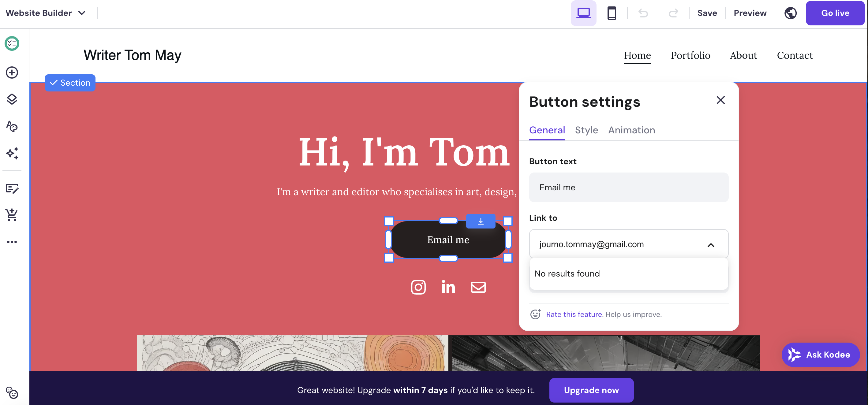This screenshot has width=868, height=405.
Task: Open the Pages and navigation layers icon
Action: (x=12, y=99)
